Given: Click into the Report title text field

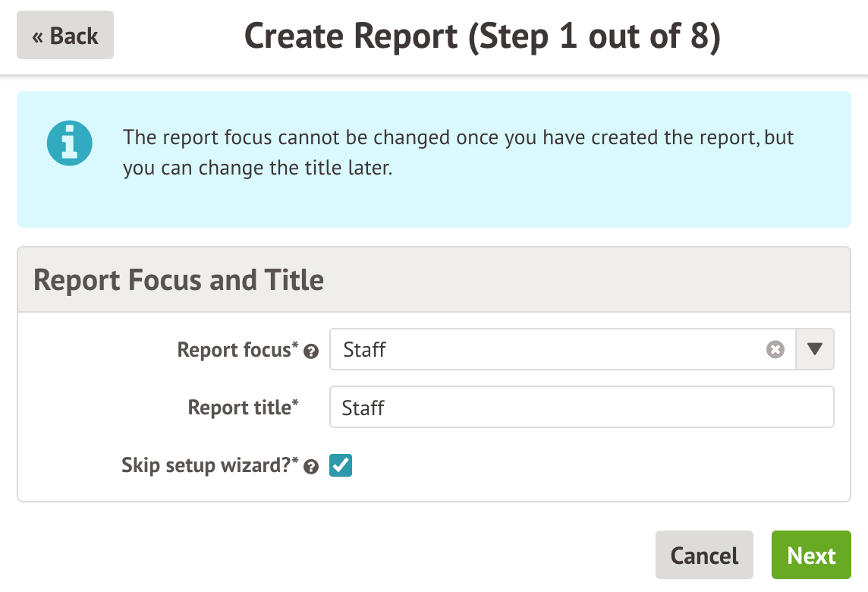Looking at the screenshot, I should 581,408.
